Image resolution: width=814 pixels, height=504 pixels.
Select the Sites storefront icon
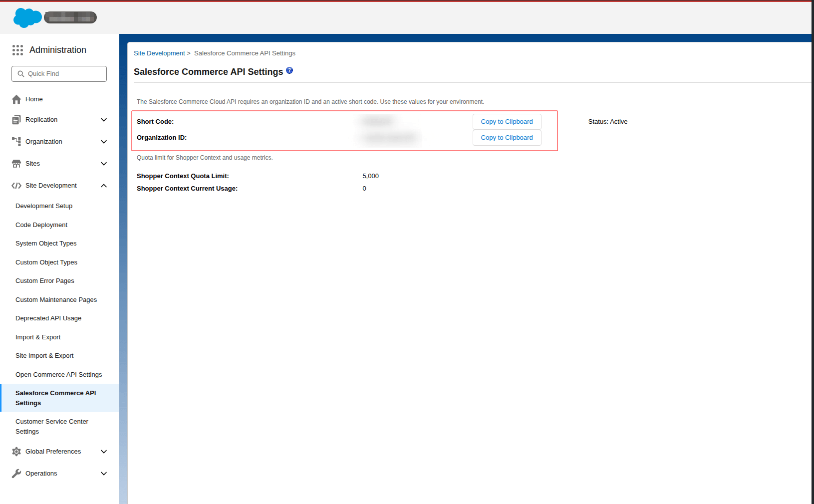pos(16,163)
